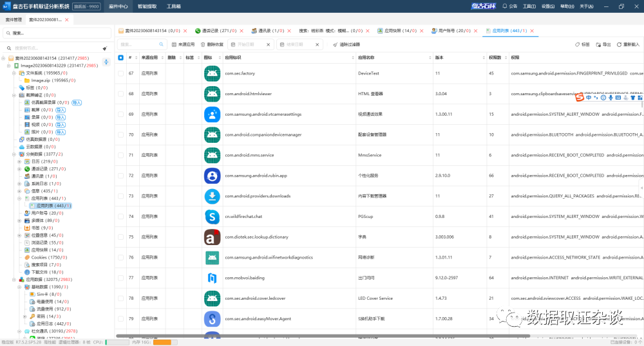Expand the 信息 (435/1) tree node
Screen dimensions: 644x346
(x=19, y=191)
